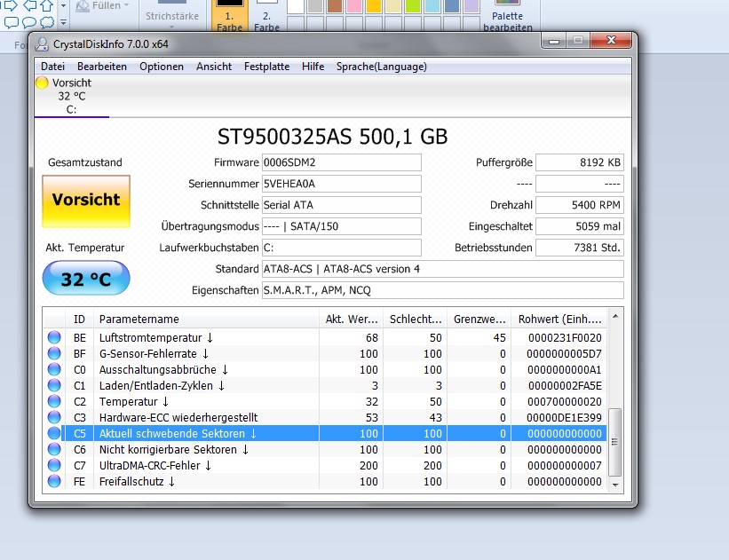This screenshot has width=729, height=560.
Task: Click raw value 000000000007 in the C7 row
Action: [x=565, y=465]
